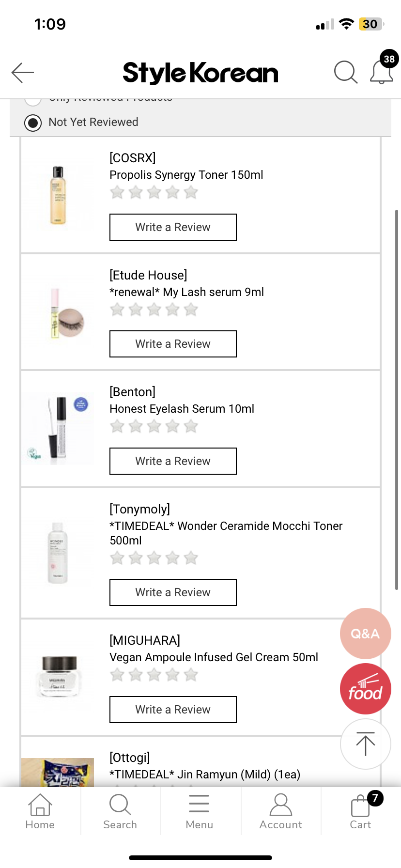
Task: Select the Search tab in bottom bar
Action: coord(120,811)
